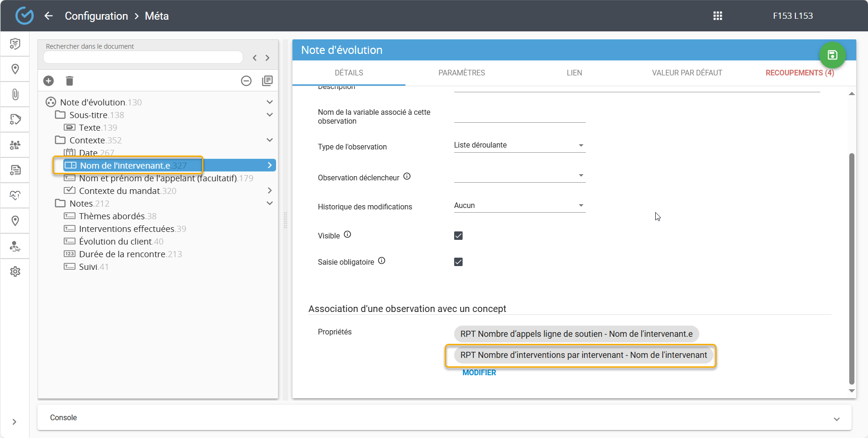Click the MODIFIER link
The image size is (868, 438).
pyautogui.click(x=479, y=373)
